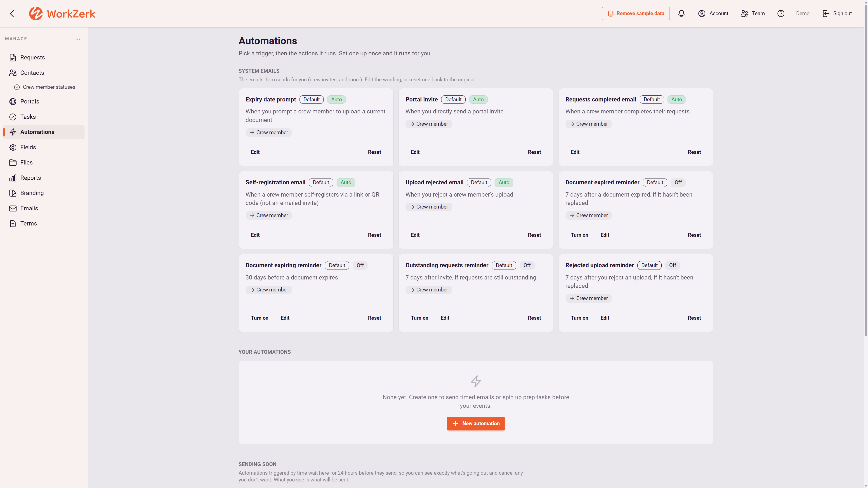Turn on Document expired reminder
Viewport: 868px width, 488px height.
pyautogui.click(x=579, y=235)
